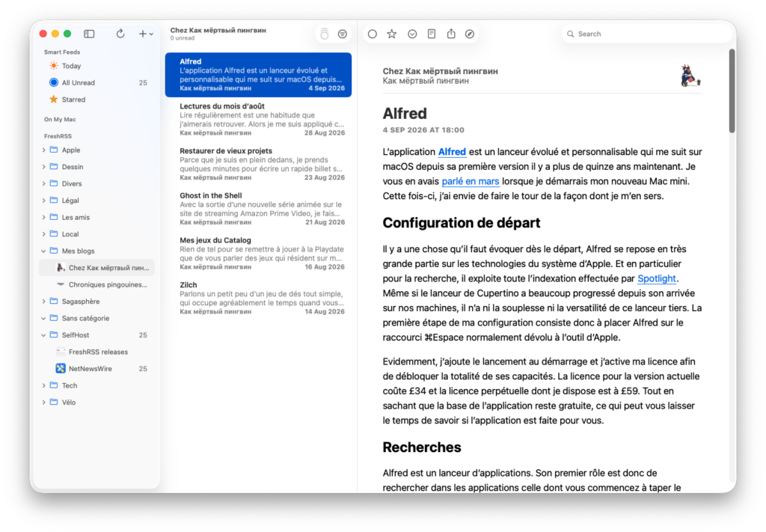
Task: Collapse the SelfHost folder
Action: click(x=43, y=335)
